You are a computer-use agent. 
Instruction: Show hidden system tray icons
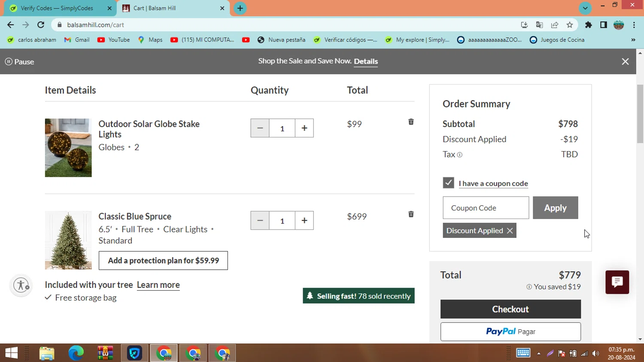click(538, 353)
